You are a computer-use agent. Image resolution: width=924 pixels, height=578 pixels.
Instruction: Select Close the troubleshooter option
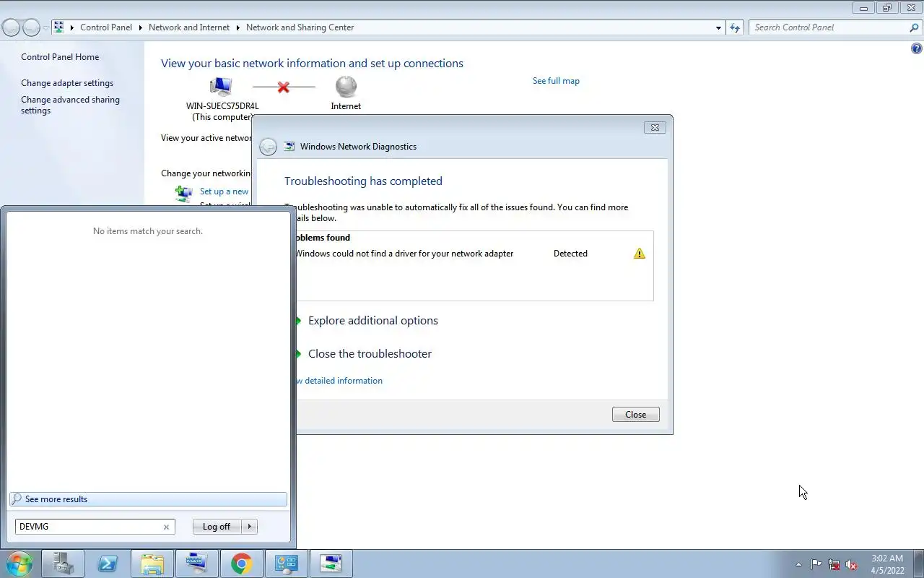click(370, 354)
